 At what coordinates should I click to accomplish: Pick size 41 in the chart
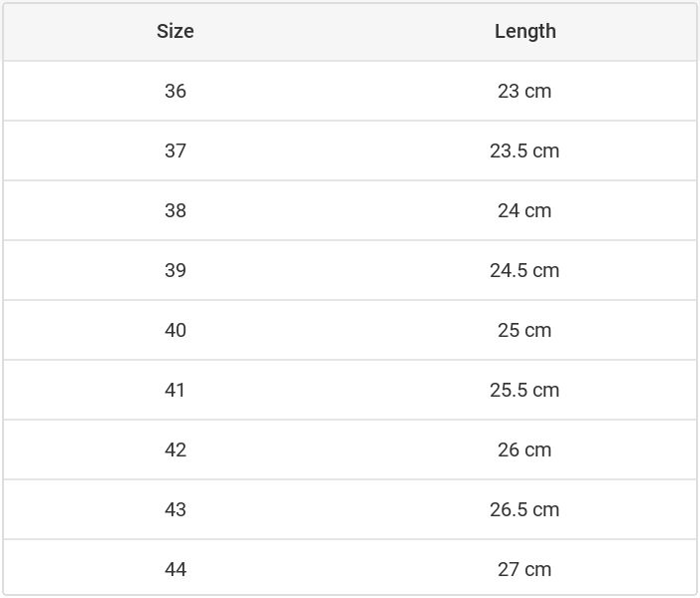(x=175, y=390)
